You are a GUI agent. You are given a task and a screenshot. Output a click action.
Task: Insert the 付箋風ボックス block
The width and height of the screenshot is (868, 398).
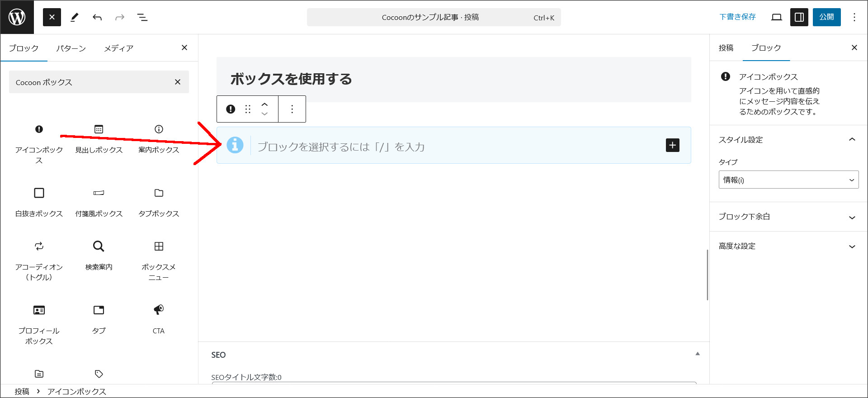(x=99, y=202)
